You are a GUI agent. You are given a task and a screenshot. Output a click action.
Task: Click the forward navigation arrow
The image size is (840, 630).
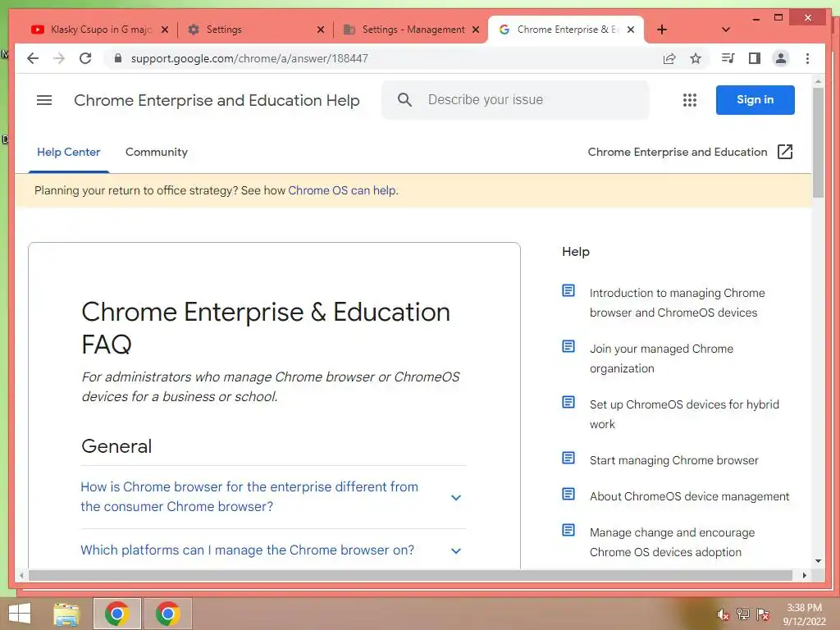click(59, 58)
